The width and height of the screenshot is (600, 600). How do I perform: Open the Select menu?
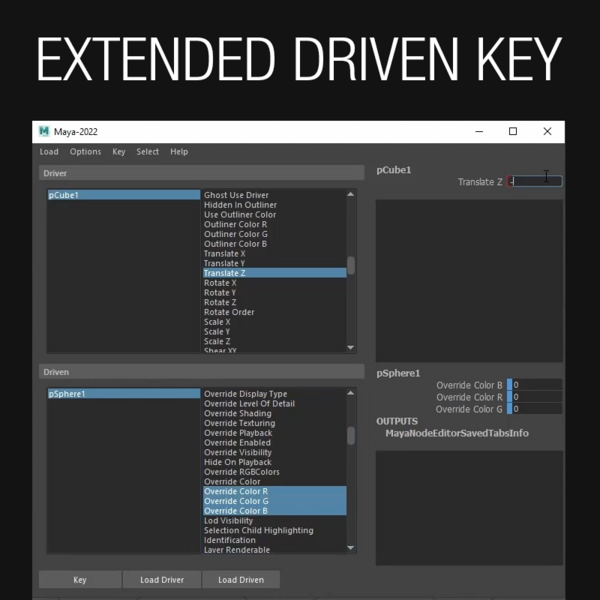(x=147, y=152)
